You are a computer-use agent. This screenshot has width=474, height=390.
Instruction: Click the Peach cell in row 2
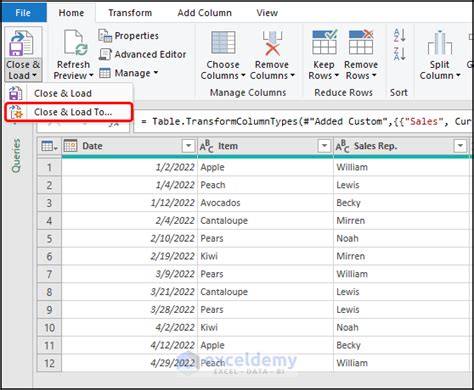(x=265, y=185)
